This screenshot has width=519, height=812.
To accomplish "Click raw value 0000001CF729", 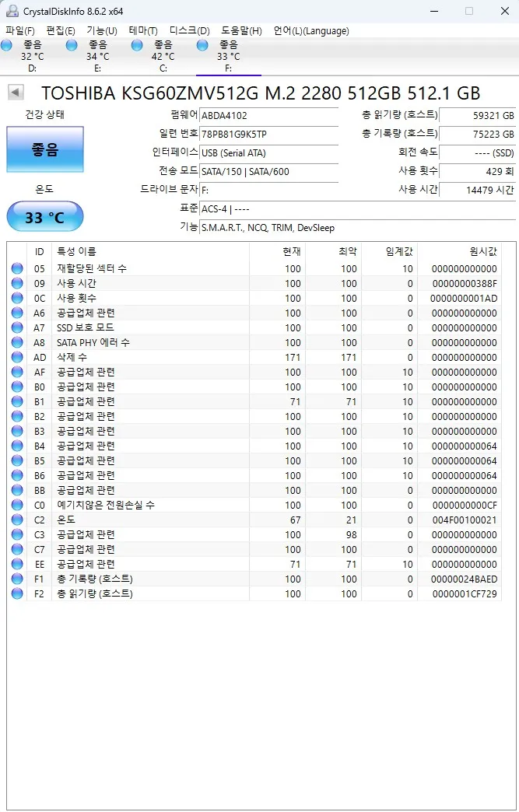I will tap(465, 593).
